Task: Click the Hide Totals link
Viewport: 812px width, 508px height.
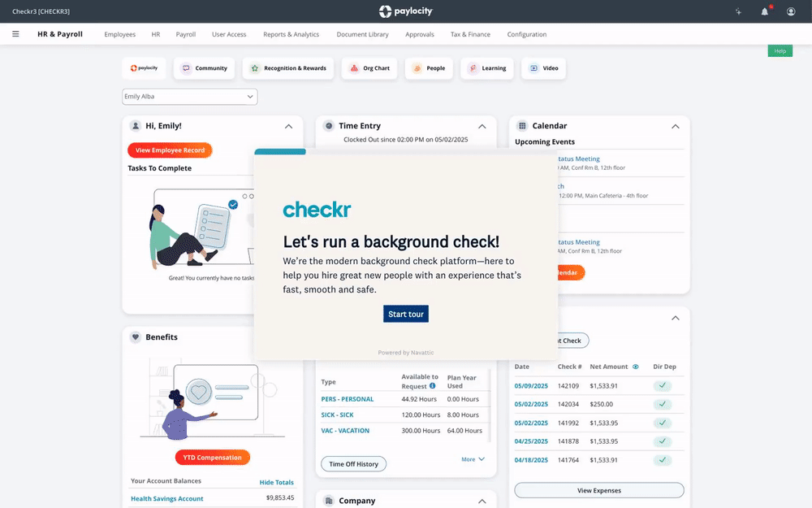Action: (x=277, y=482)
